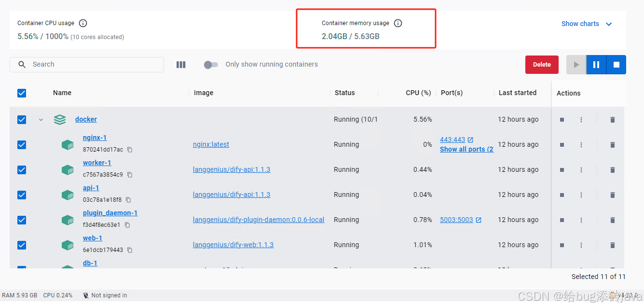
Task: Sort containers by Name column header
Action: [62, 93]
